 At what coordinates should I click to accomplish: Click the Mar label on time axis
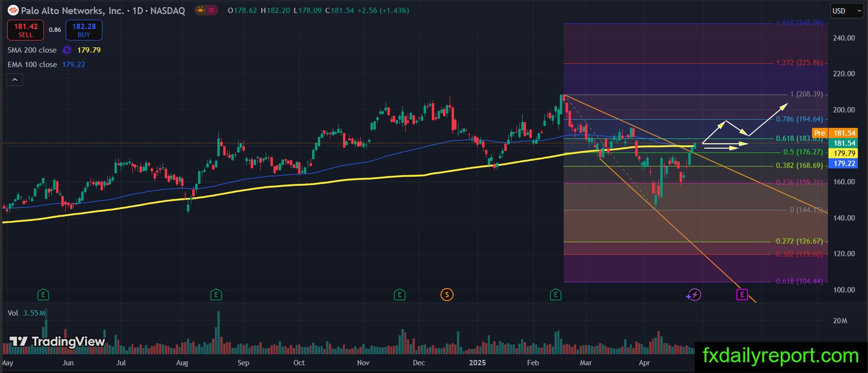pos(585,363)
